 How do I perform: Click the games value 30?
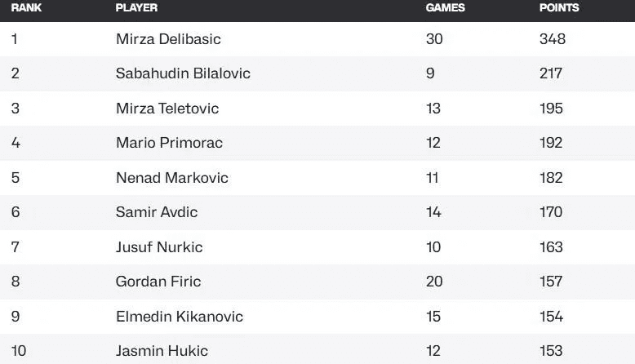(x=434, y=39)
